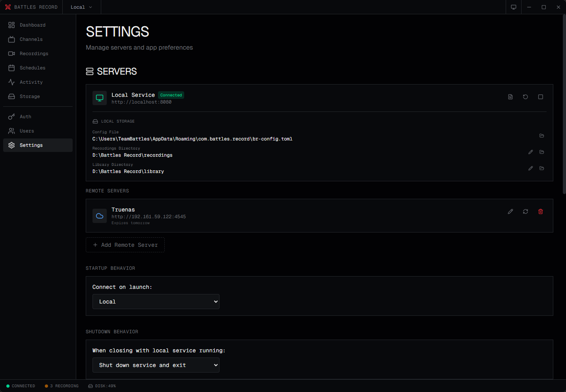
Task: Click the Add Remote Server button
Action: [125, 245]
